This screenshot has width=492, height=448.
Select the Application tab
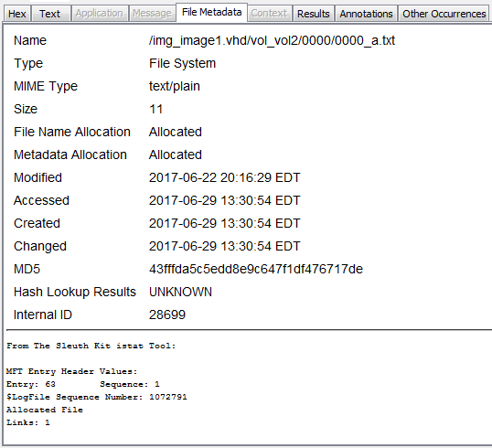(100, 14)
